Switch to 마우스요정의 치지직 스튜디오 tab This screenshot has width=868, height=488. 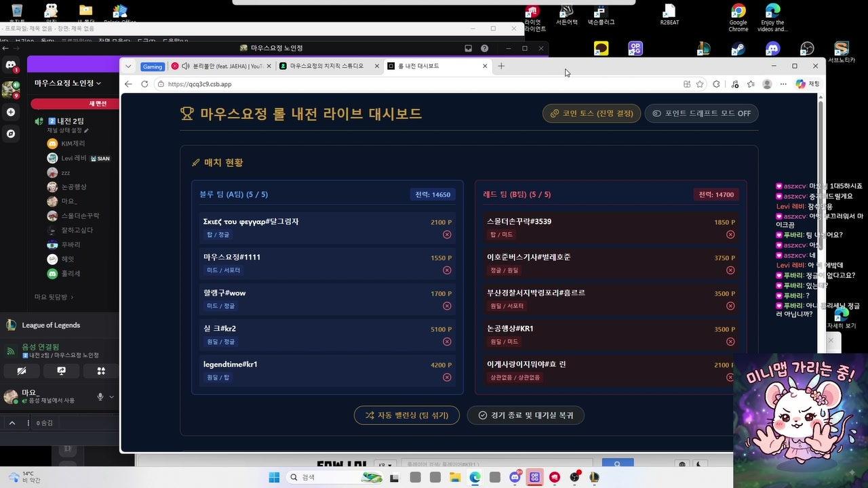pos(329,66)
